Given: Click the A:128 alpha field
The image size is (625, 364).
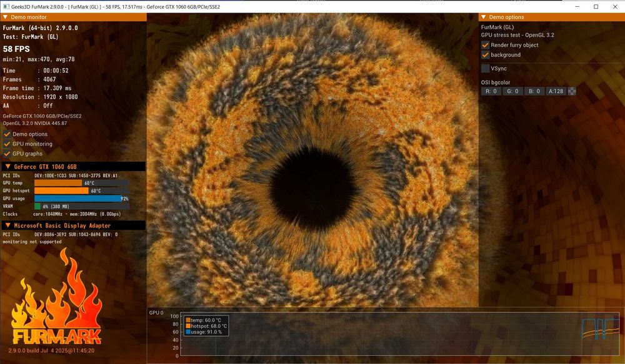Looking at the screenshot, I should pos(556,91).
